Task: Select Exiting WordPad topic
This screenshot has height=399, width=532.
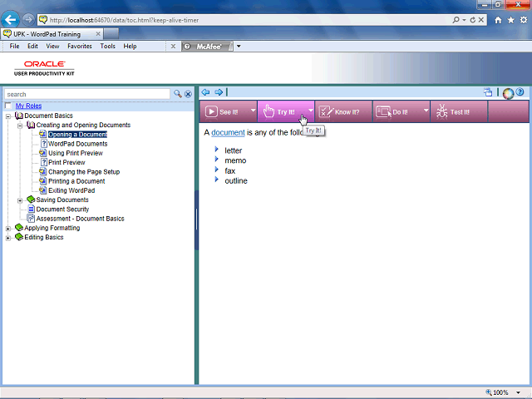Action: pos(71,190)
